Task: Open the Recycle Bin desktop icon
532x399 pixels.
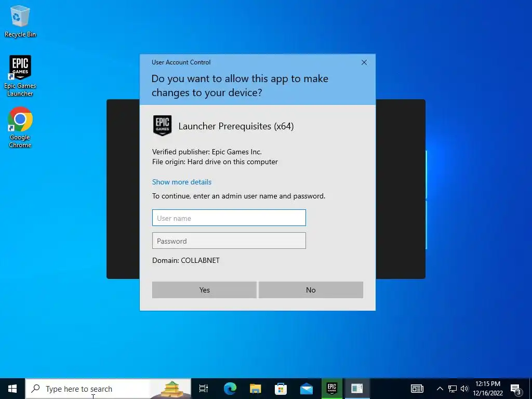Action: point(20,21)
